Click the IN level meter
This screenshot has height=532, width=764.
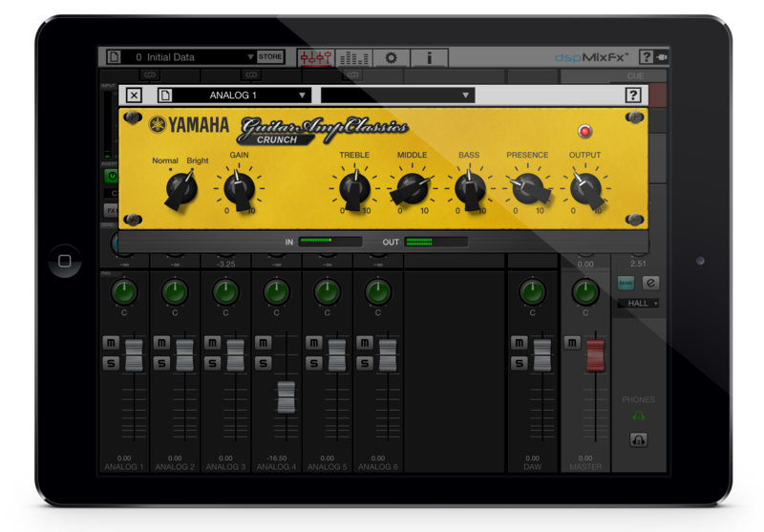point(329,241)
